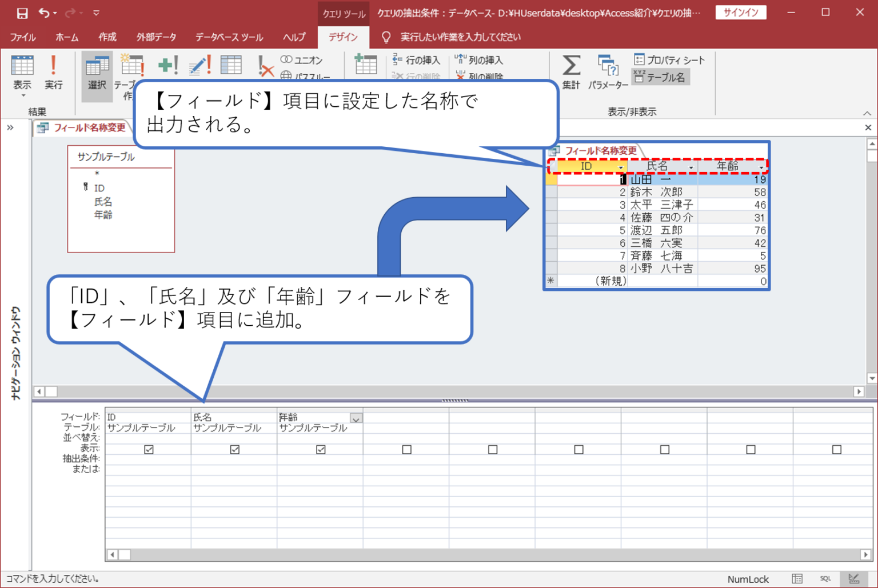Open the ファイル menu tab

pyautogui.click(x=23, y=37)
